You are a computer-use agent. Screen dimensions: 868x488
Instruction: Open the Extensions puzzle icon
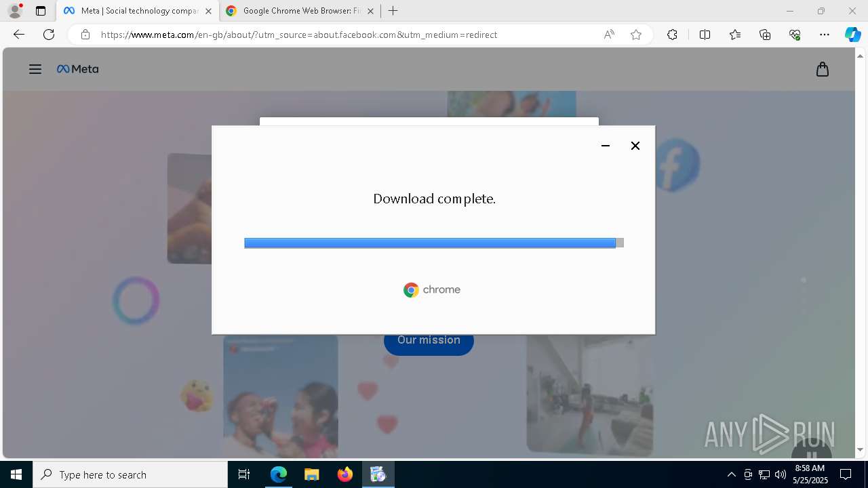tap(672, 35)
